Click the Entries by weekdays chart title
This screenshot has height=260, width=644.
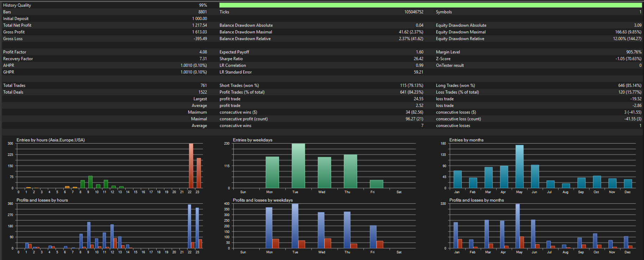coord(253,140)
